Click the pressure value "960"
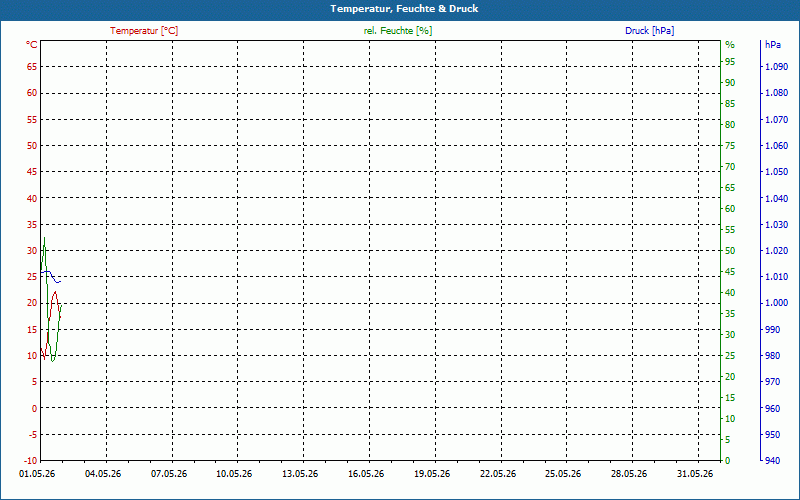Image resolution: width=800 pixels, height=500 pixels. pyautogui.click(x=772, y=408)
